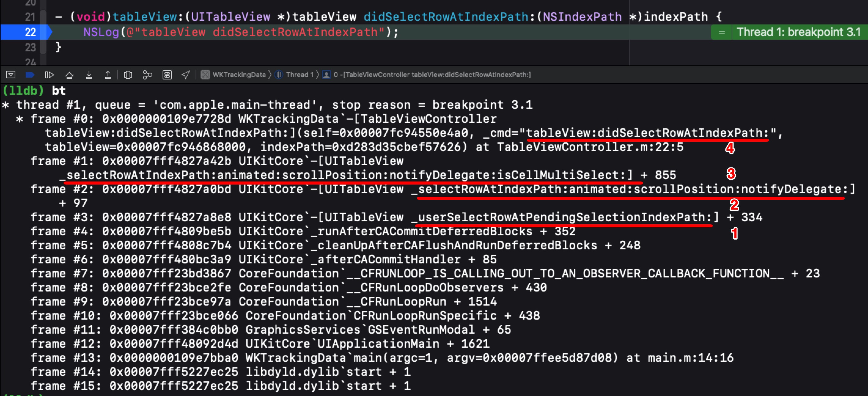Image resolution: width=868 pixels, height=396 pixels.
Task: Click 'frame #2: 0x00007fff4827a0bd' text
Action: pos(131,189)
